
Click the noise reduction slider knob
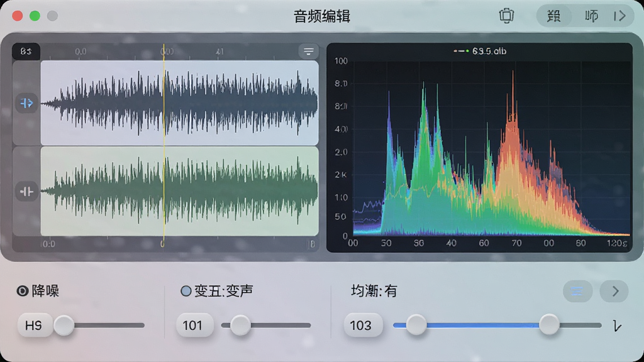tap(64, 326)
